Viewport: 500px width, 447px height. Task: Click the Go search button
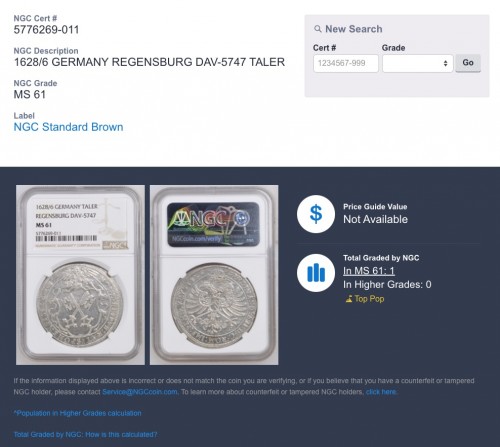pyautogui.click(x=468, y=63)
